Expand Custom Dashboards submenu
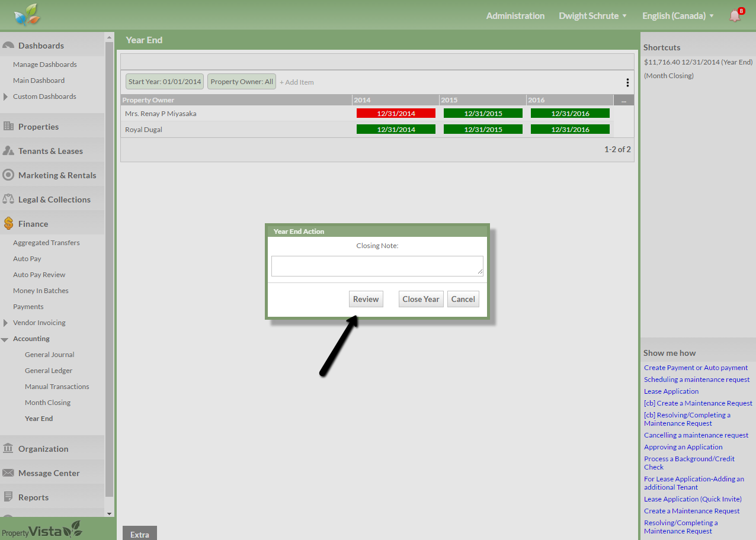 (x=6, y=97)
